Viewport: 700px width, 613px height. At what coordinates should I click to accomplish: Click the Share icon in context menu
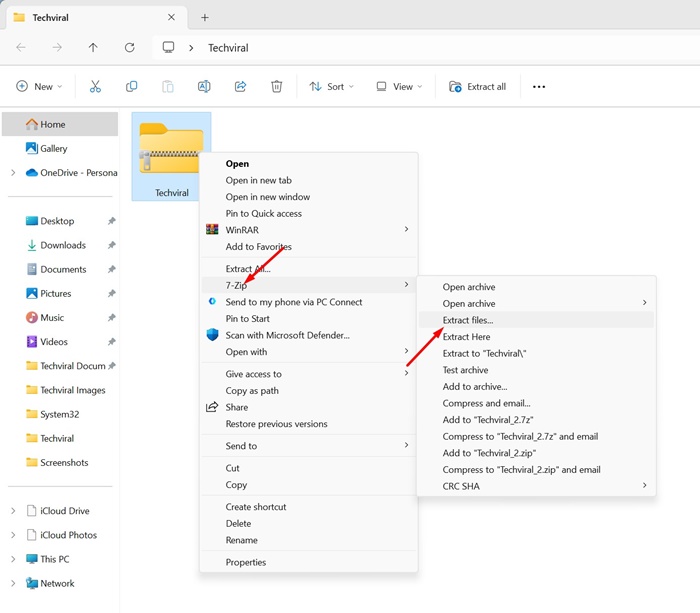pyautogui.click(x=212, y=407)
